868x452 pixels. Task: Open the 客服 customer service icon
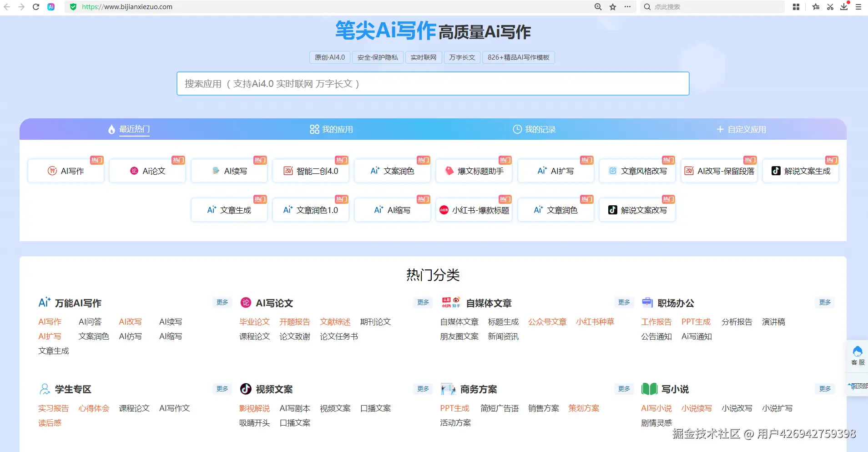tap(858, 356)
